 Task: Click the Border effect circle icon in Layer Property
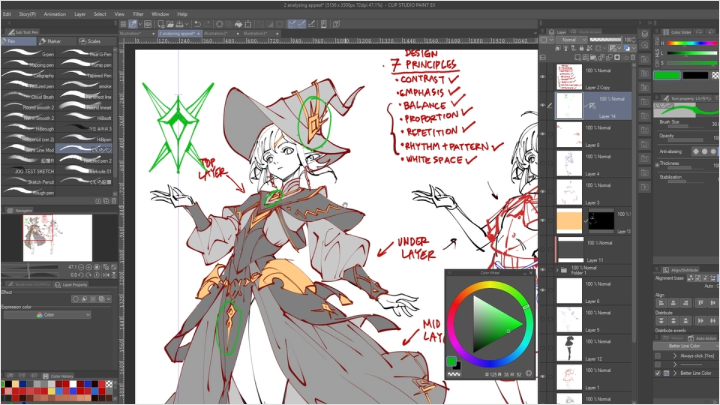click(76, 299)
